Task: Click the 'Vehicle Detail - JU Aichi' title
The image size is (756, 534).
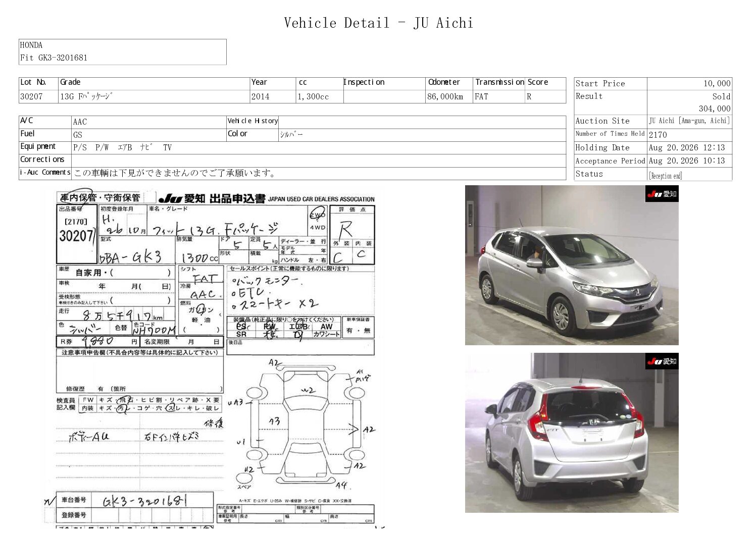Action: tap(378, 23)
